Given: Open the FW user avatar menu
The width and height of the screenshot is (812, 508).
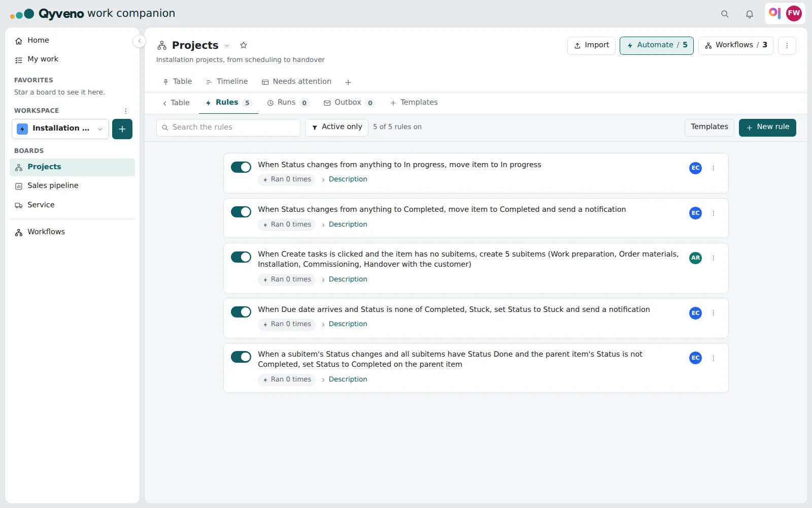Looking at the screenshot, I should coord(794,13).
